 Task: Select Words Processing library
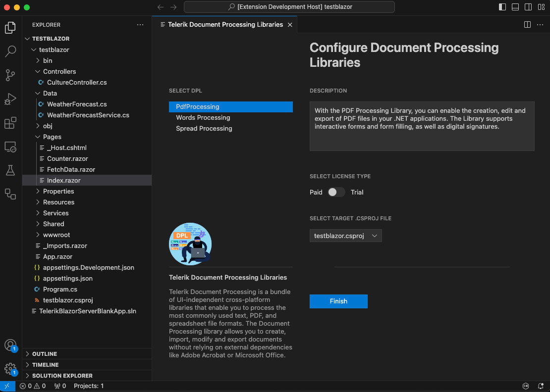coord(231,118)
